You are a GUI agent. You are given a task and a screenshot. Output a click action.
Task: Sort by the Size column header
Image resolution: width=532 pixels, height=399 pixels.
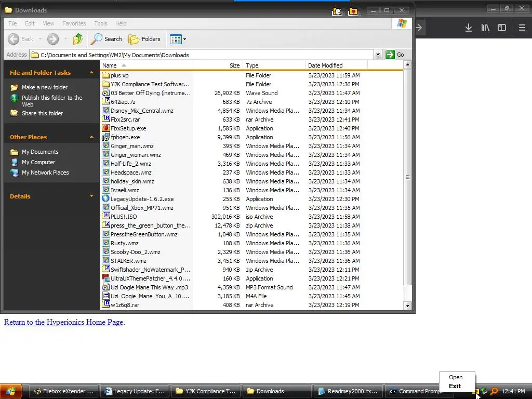tap(218, 65)
